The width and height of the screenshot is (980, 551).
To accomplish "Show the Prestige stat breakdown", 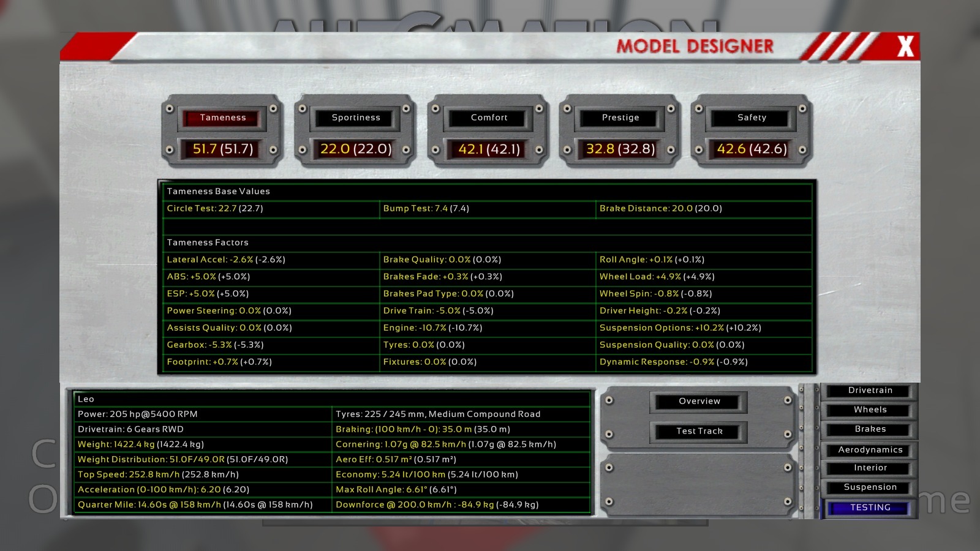I will pyautogui.click(x=620, y=118).
